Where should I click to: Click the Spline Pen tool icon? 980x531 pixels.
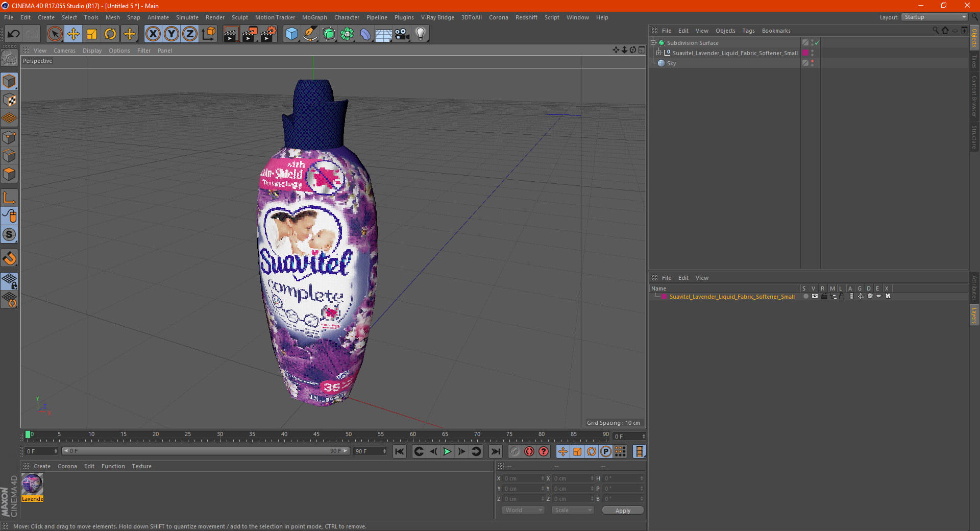tap(310, 34)
